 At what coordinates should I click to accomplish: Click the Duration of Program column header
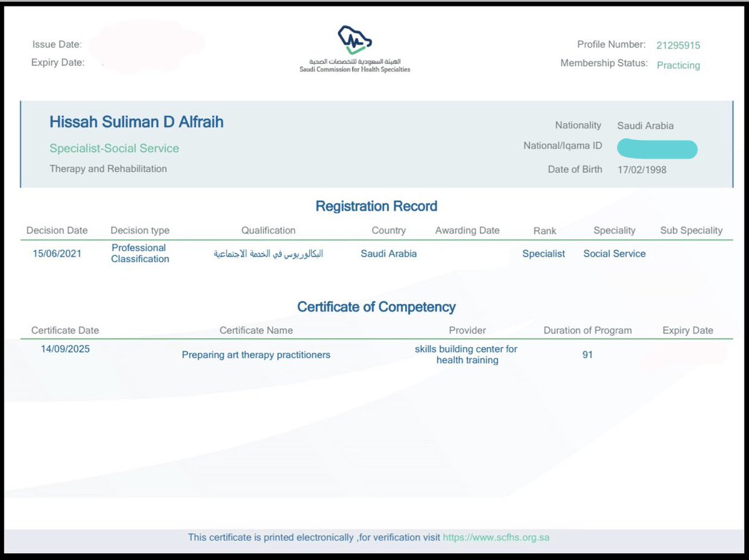click(587, 330)
